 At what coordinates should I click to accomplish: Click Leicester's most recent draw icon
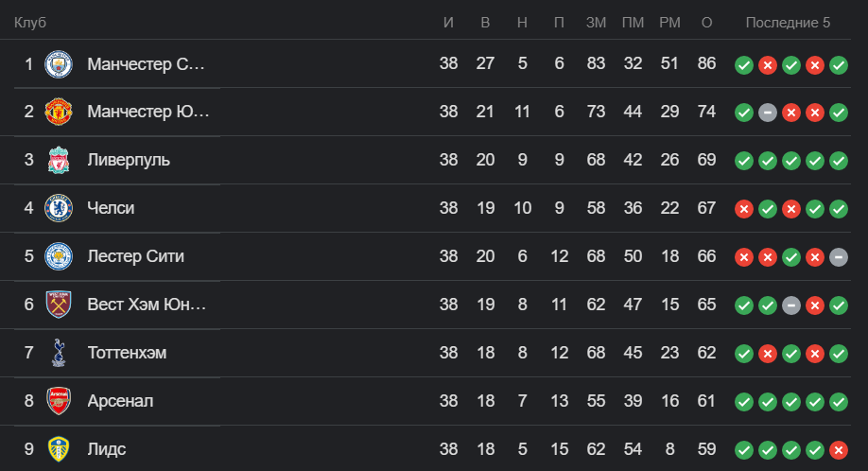(x=839, y=257)
